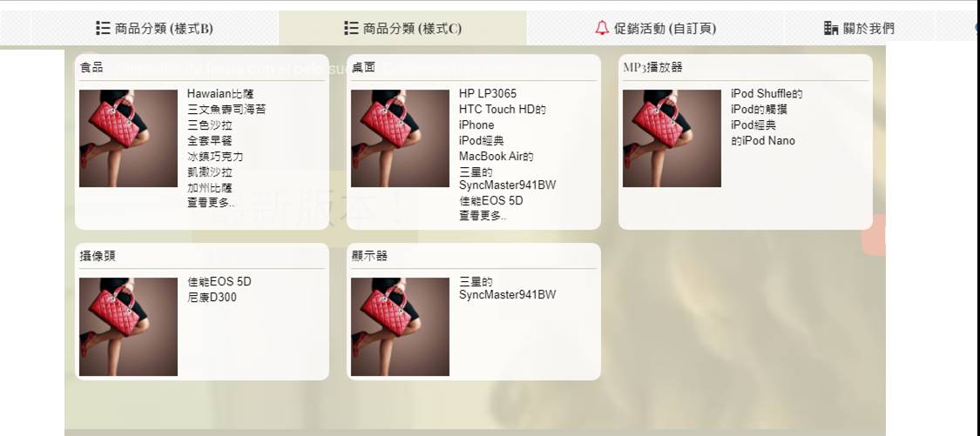The image size is (980, 436).
Task: Open the MP3播放器 category thumbnail image
Action: 672,138
